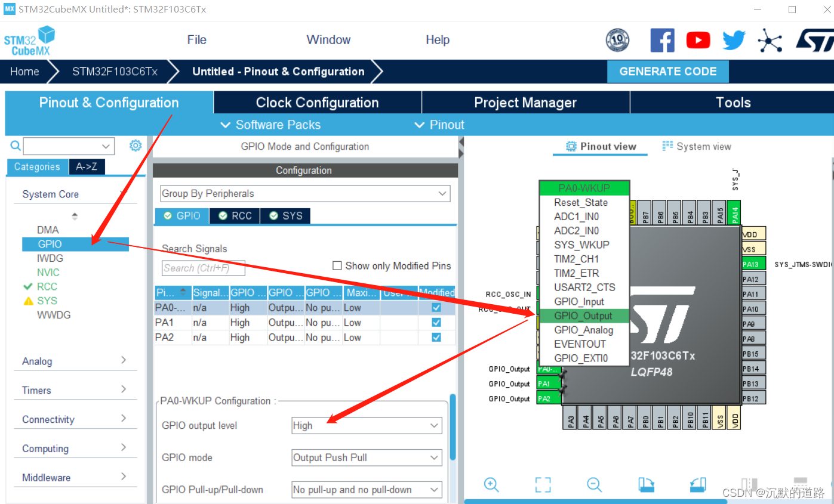Open the GPIO mode dropdown
This screenshot has height=504, width=834.
coord(367,457)
